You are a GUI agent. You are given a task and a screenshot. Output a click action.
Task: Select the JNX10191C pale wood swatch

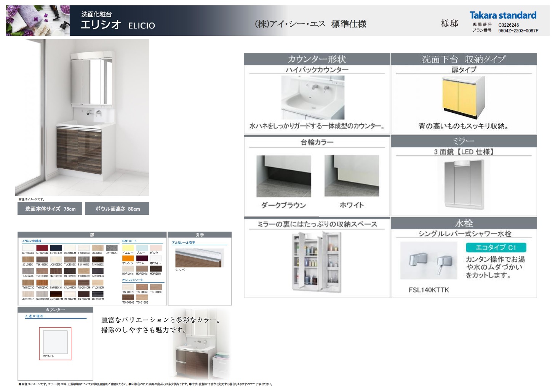click(x=28, y=294)
